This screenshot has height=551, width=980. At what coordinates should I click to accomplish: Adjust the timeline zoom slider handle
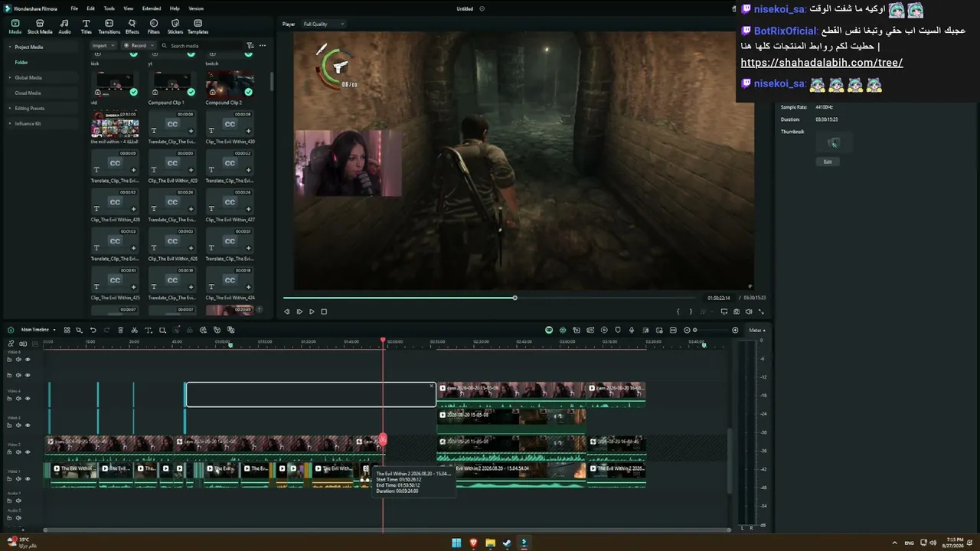[x=694, y=330]
